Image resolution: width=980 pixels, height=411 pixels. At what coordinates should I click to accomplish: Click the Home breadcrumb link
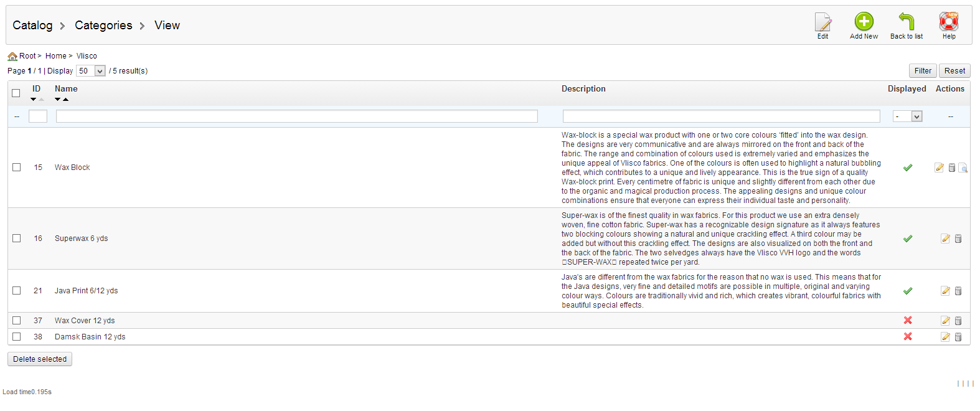coord(55,56)
